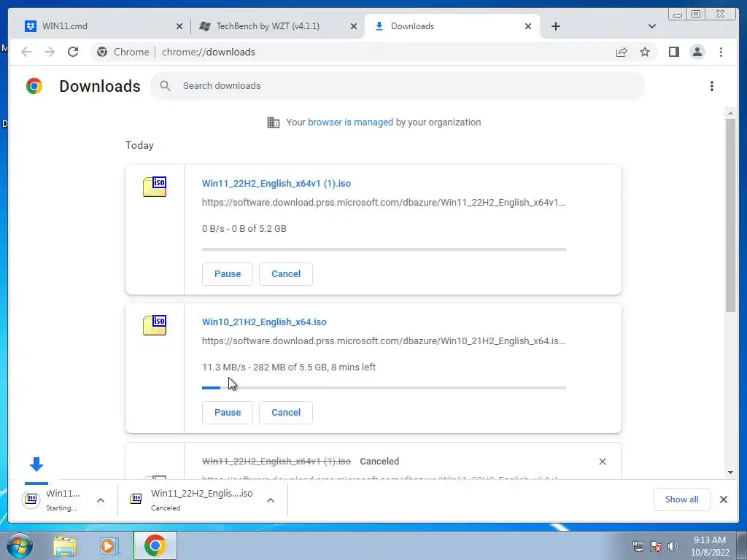Click the volume speaker tray icon
This screenshot has width=747, height=560.
pyautogui.click(x=673, y=546)
